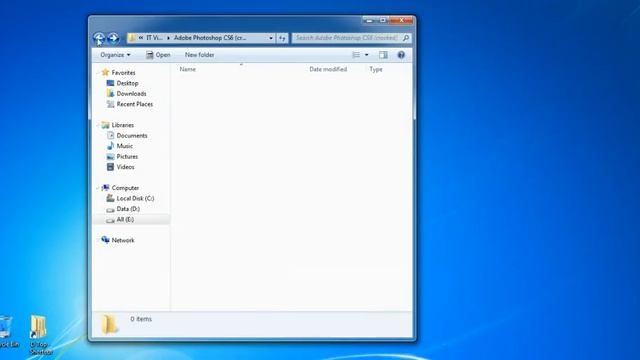Click the Network icon in the tree
Screen dimensions: 640x360
pos(105,240)
